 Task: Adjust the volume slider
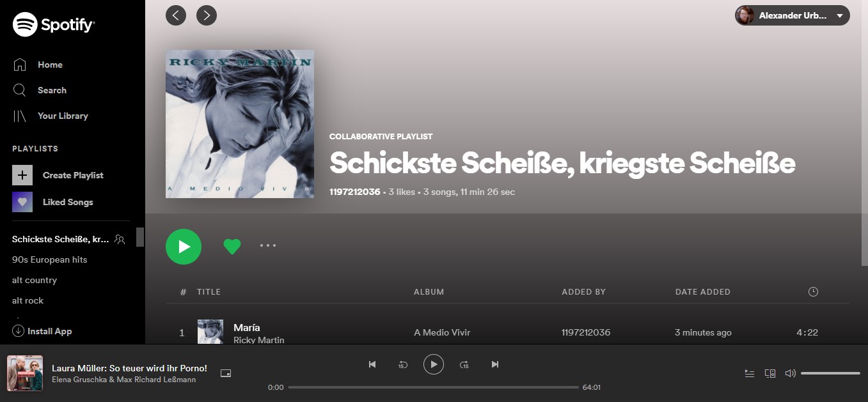(830, 373)
